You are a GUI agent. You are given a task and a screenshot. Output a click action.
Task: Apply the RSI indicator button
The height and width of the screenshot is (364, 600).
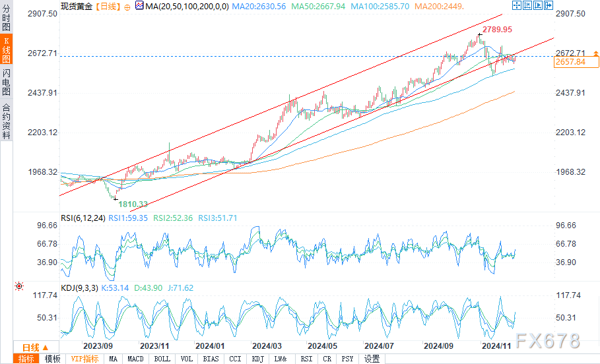point(306,359)
